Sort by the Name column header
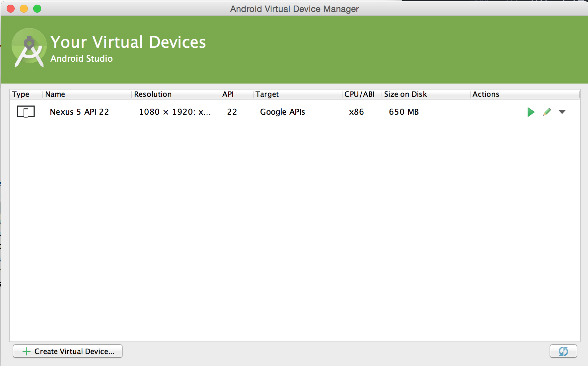The height and width of the screenshot is (366, 588). [87, 94]
